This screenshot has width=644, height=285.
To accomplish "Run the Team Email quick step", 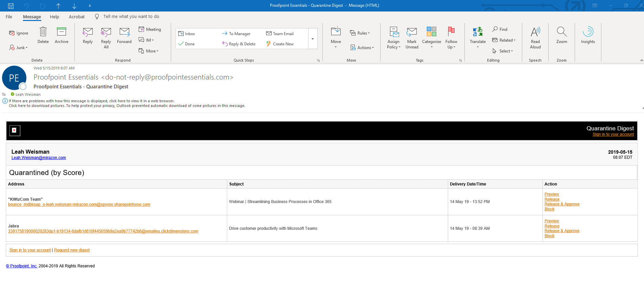I will 280,34.
